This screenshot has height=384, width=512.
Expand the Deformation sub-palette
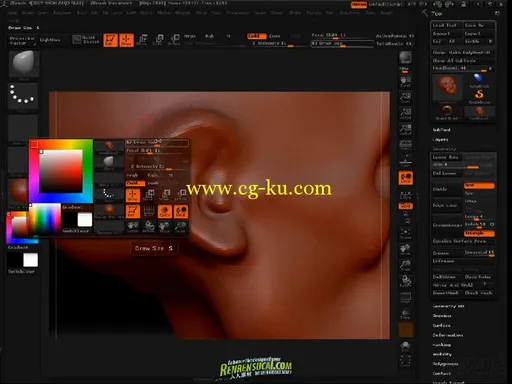pos(448,335)
